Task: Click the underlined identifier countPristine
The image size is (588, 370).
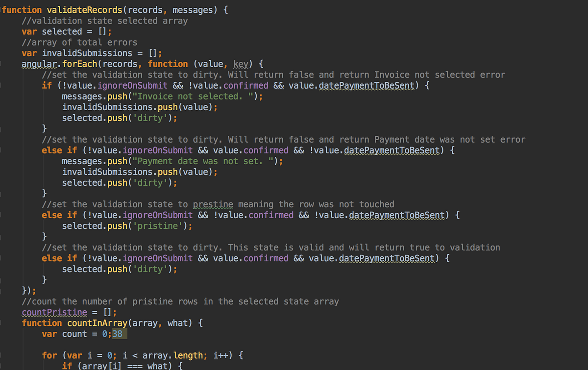Action: point(54,312)
